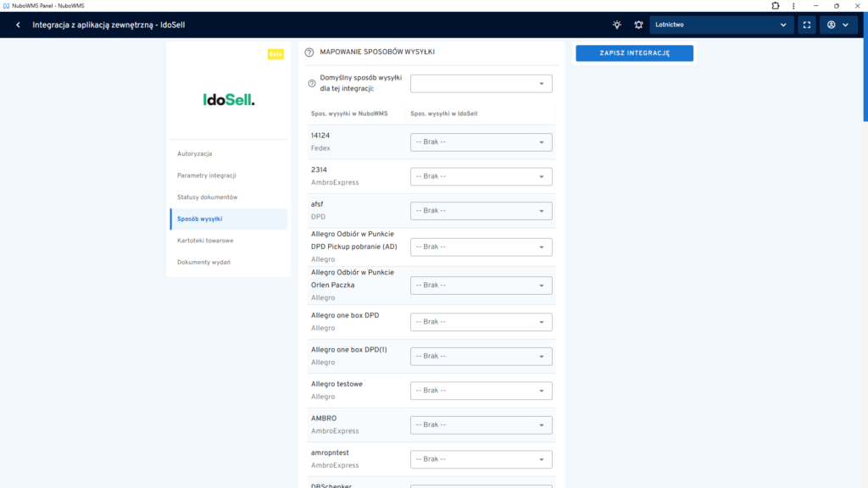The height and width of the screenshot is (488, 868).
Task: Click help icon beside Domyślny sposób wysyłki
Action: pyautogui.click(x=312, y=84)
